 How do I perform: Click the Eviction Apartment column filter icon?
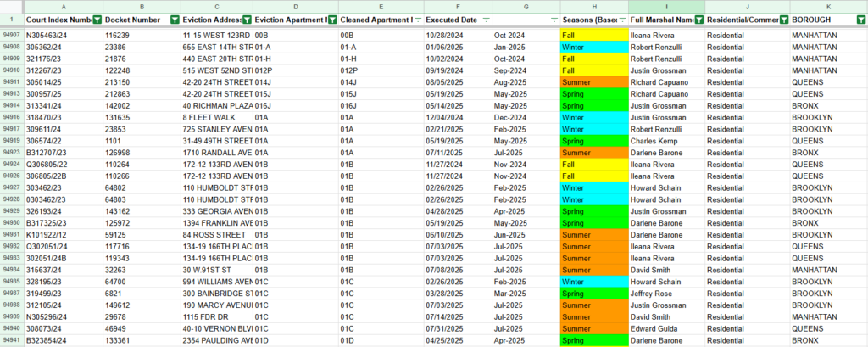click(x=331, y=20)
